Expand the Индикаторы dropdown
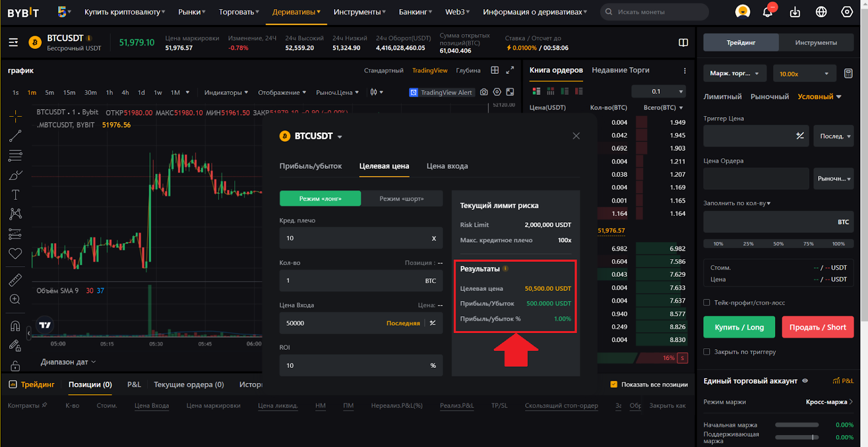 click(x=226, y=92)
